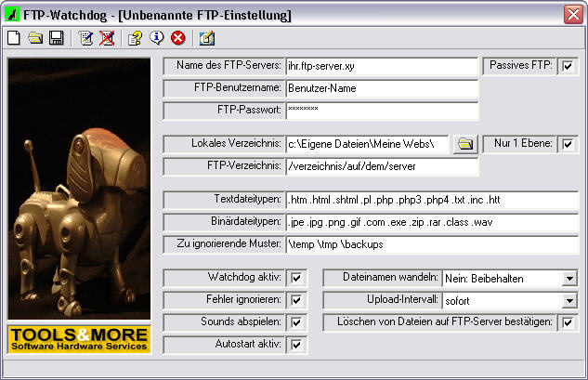588x380 pixels.
Task: Select the 'Nein: Beibehalten' combo box
Action: click(510, 279)
